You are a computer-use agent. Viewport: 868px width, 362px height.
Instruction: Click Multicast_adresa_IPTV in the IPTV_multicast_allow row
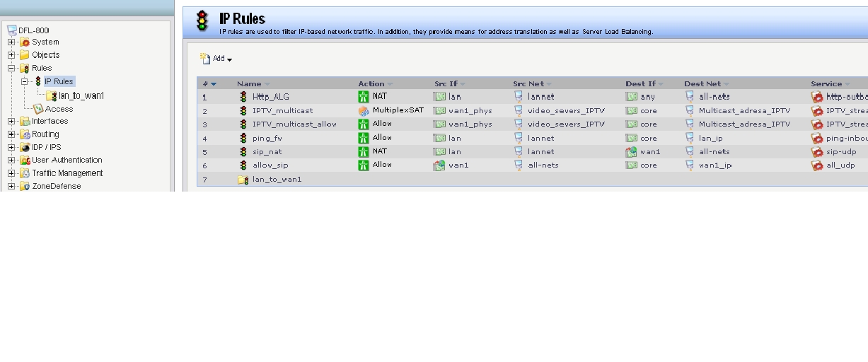pos(744,124)
